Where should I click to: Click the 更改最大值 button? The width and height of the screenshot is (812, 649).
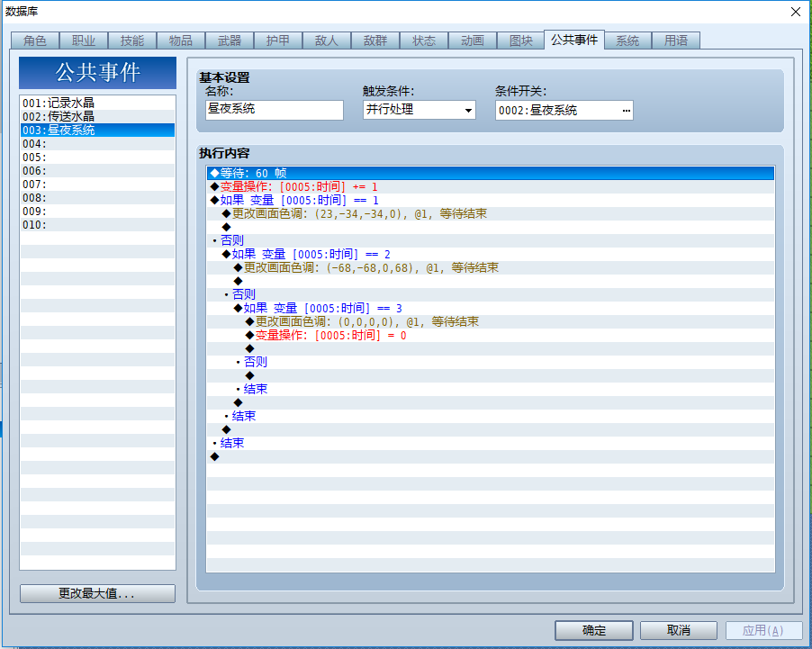tap(97, 593)
